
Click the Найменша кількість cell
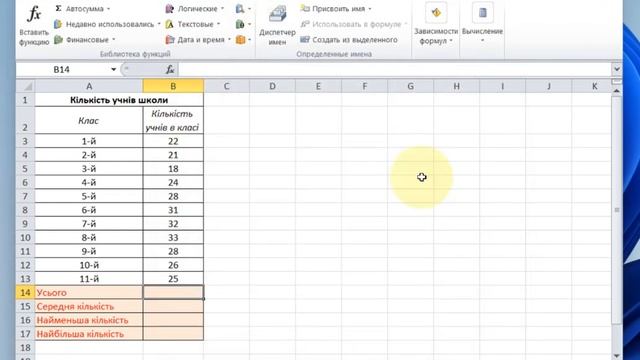89,320
